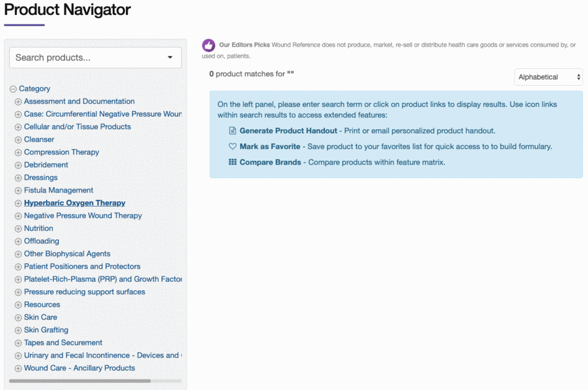Click the Cleanser category link
The height and width of the screenshot is (390, 588).
pyautogui.click(x=39, y=140)
